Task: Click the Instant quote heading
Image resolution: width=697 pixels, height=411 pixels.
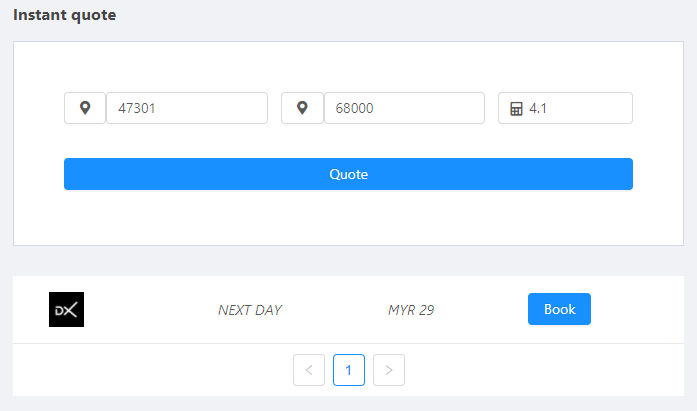Action: click(x=65, y=15)
